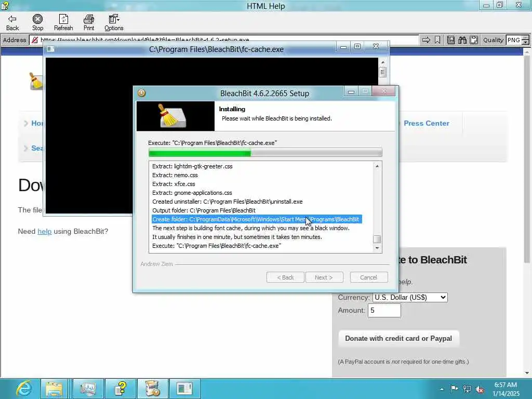
Task: Click the disabled Back button in Setup
Action: [285, 277]
